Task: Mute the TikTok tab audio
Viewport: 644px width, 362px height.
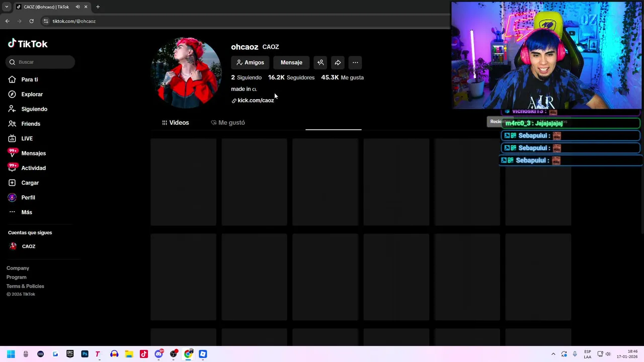Action: (x=77, y=7)
